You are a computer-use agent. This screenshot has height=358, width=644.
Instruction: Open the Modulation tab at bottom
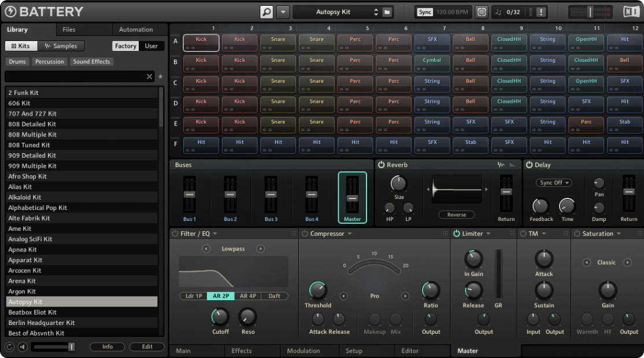coord(303,350)
